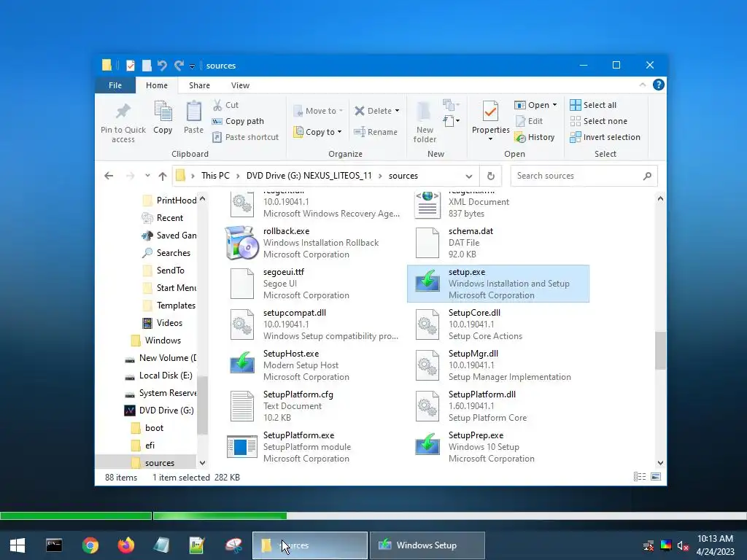Viewport: 747px width, 560px height.
Task: Click DVD Drive (G:) NEXUS_LITEOS_11 breadcrumb
Action: click(309, 176)
